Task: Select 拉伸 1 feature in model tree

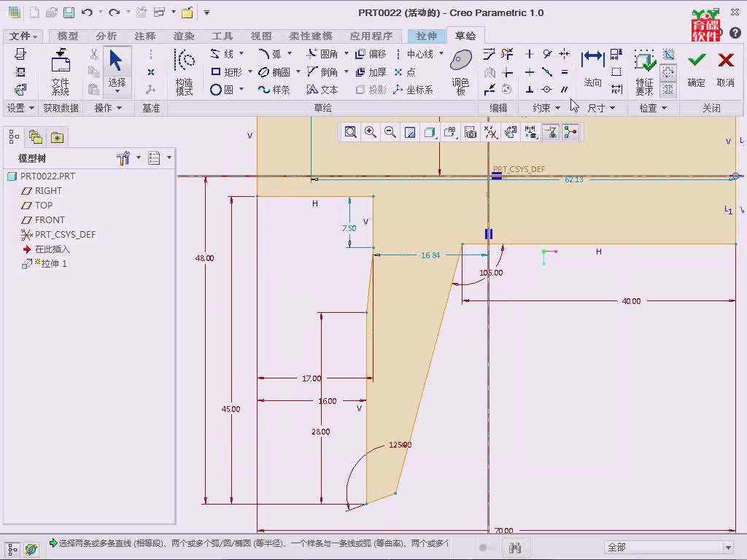Action: (44, 264)
